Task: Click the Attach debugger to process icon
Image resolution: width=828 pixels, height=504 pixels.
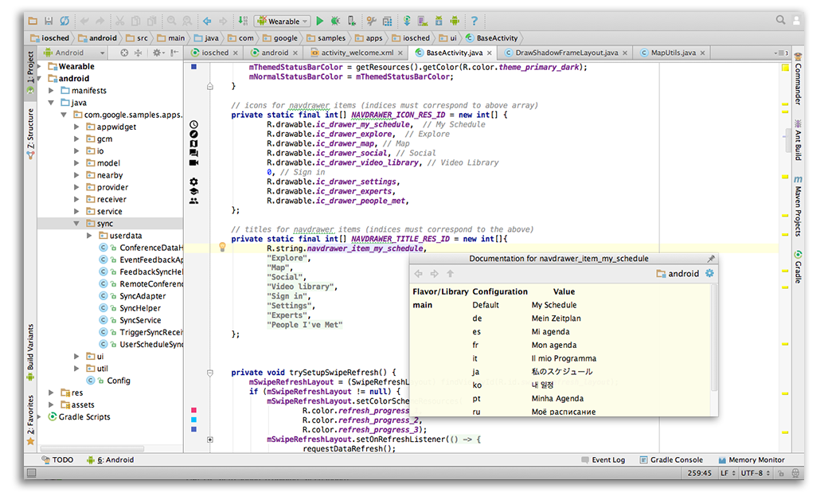Action: (x=351, y=21)
